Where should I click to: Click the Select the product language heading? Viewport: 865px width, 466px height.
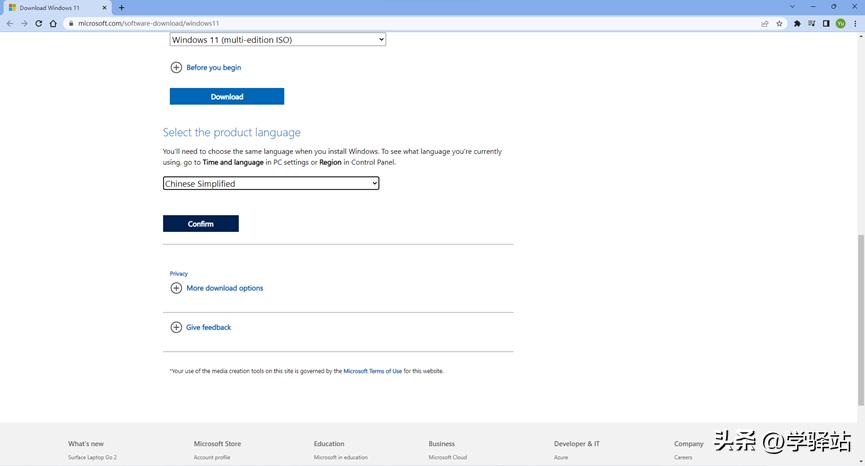pyautogui.click(x=232, y=132)
